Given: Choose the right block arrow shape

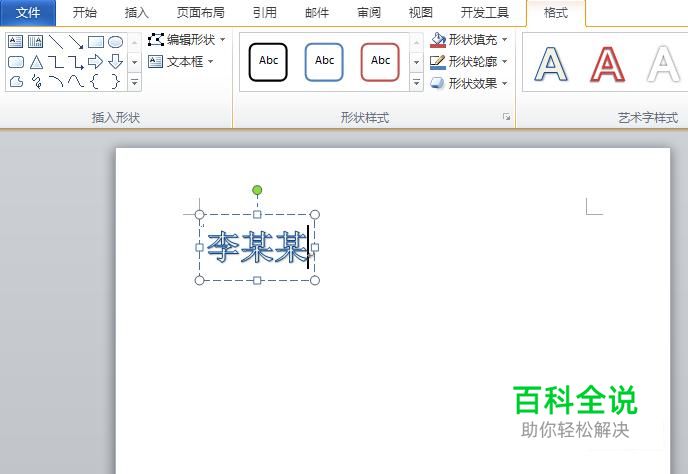Looking at the screenshot, I should pos(95,62).
